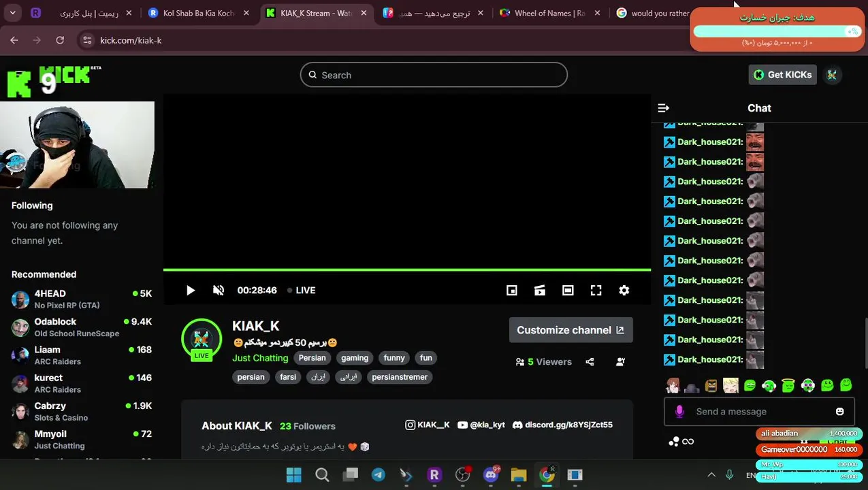The width and height of the screenshot is (868, 490).
Task: Insert the anime girl emote in quick emotes
Action: [673, 386]
